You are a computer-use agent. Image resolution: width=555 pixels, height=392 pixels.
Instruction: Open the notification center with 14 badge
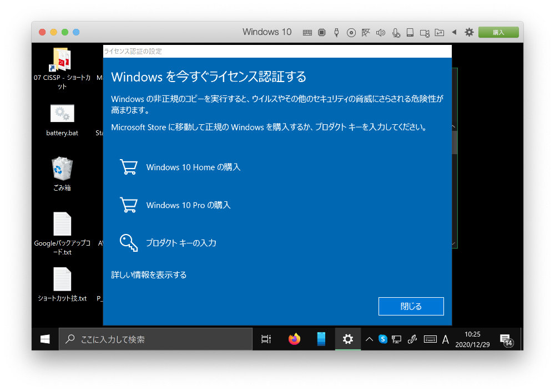click(x=507, y=340)
